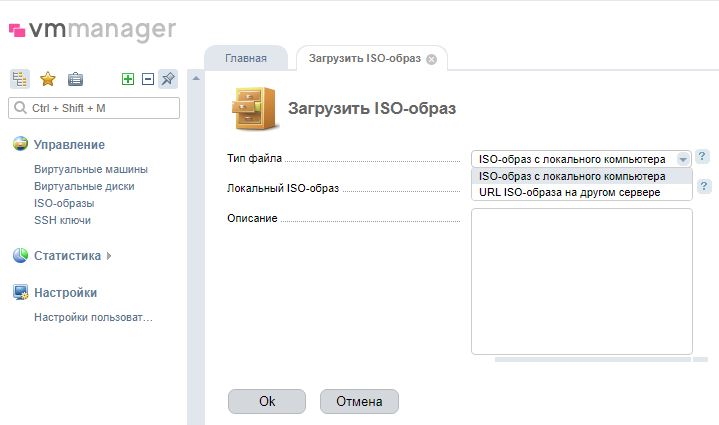The height and width of the screenshot is (425, 719).
Task: Click the vmmanager logo
Action: (x=93, y=30)
